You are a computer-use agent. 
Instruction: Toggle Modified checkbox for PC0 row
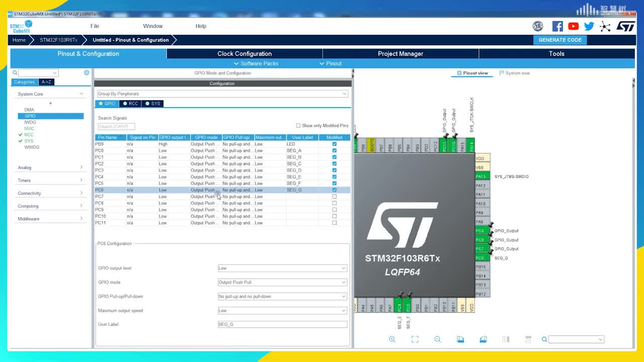click(335, 151)
